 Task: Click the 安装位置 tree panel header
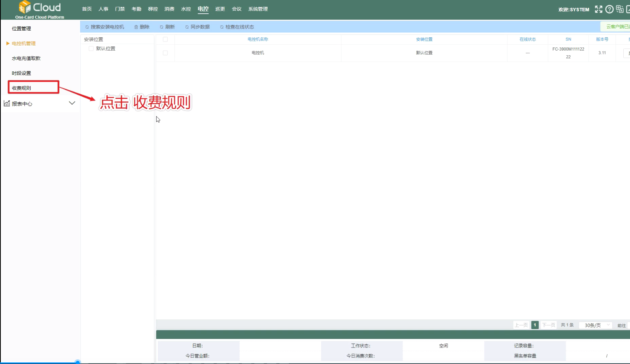coord(93,40)
